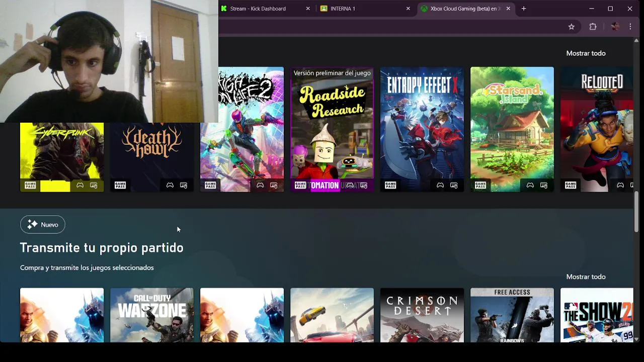The image size is (644, 362).
Task: Open the Crimson Desert game card
Action: pyautogui.click(x=422, y=315)
